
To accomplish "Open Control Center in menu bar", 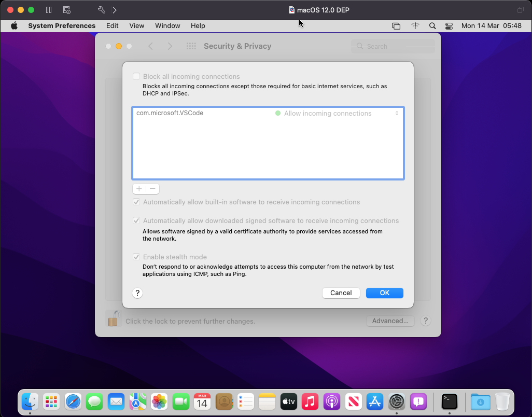I will tap(449, 25).
